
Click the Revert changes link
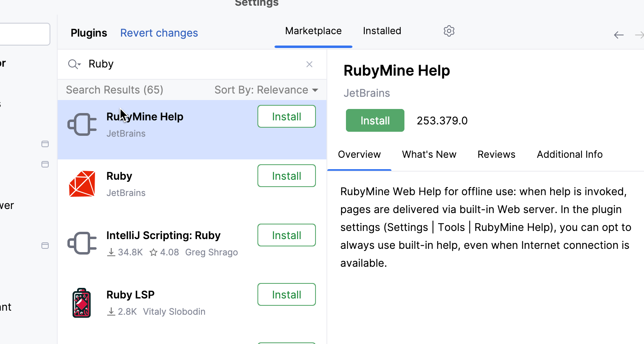(159, 33)
